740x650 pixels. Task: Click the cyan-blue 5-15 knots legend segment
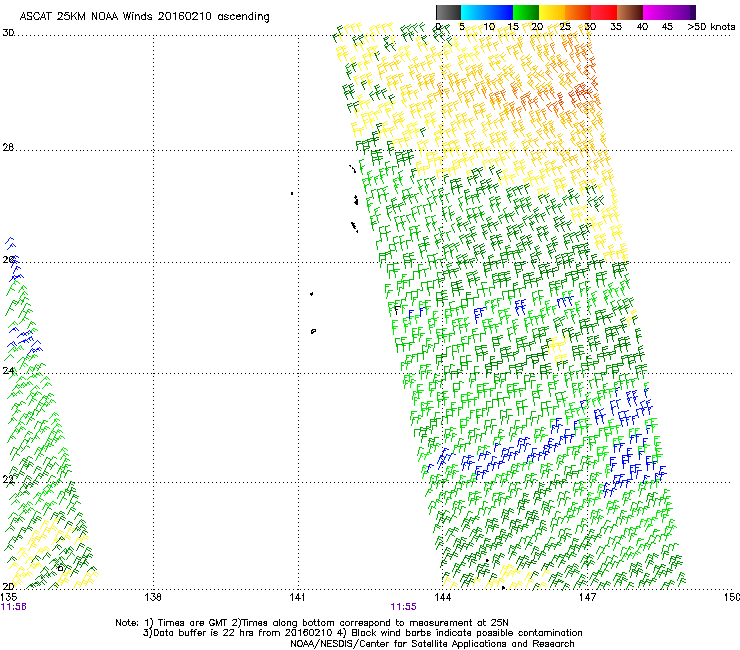(487, 12)
